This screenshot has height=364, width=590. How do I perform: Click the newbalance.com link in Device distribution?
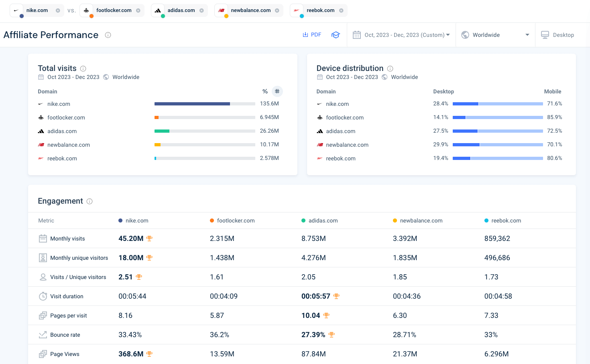(x=347, y=145)
